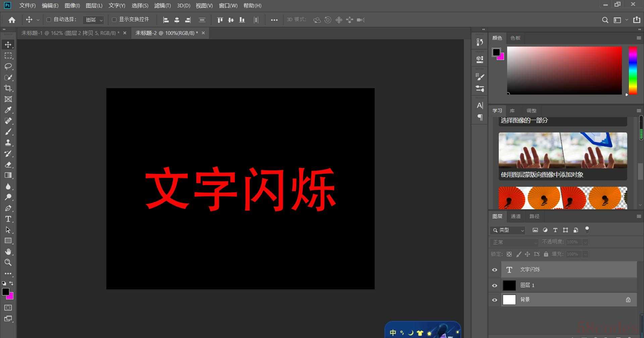644x338 pixels.
Task: Pick the Eyedropper tool
Action: [8, 110]
